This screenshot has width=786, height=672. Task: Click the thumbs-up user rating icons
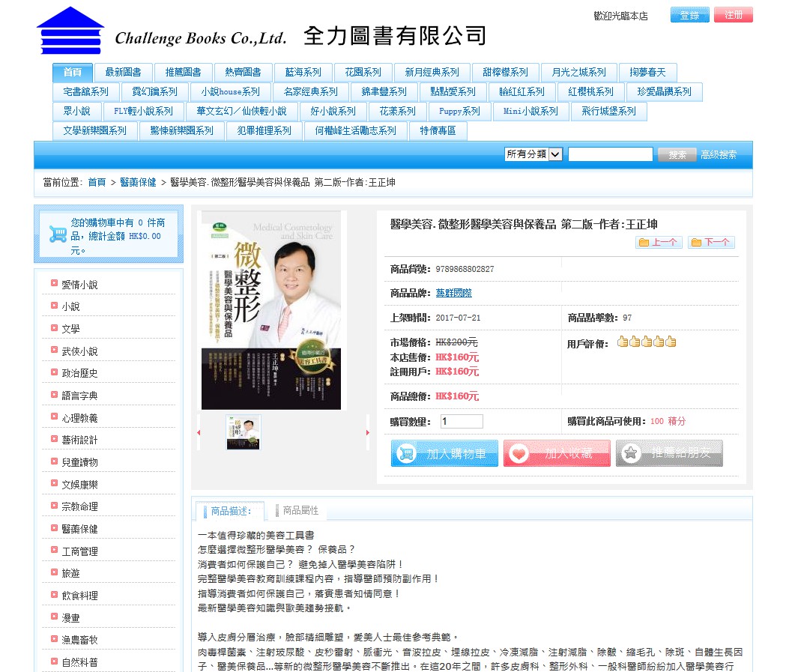point(647,342)
